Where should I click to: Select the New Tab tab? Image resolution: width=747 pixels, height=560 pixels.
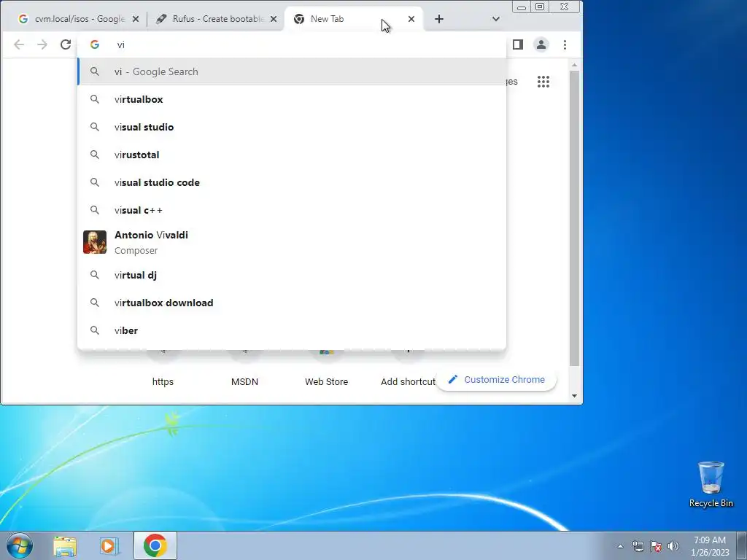352,19
